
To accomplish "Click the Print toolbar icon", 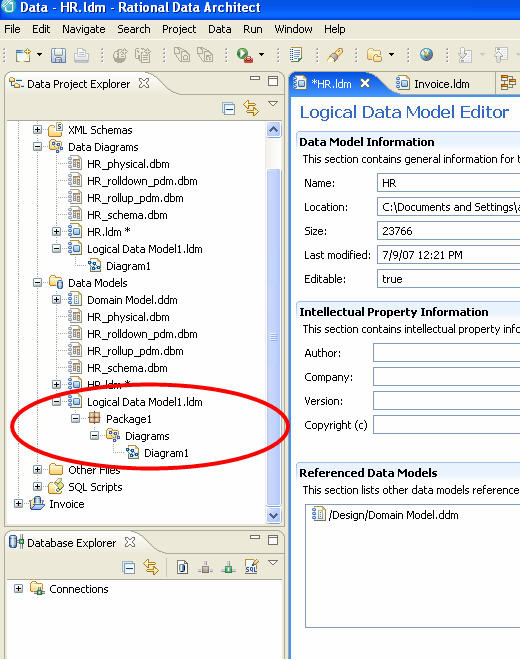I will 81,55.
